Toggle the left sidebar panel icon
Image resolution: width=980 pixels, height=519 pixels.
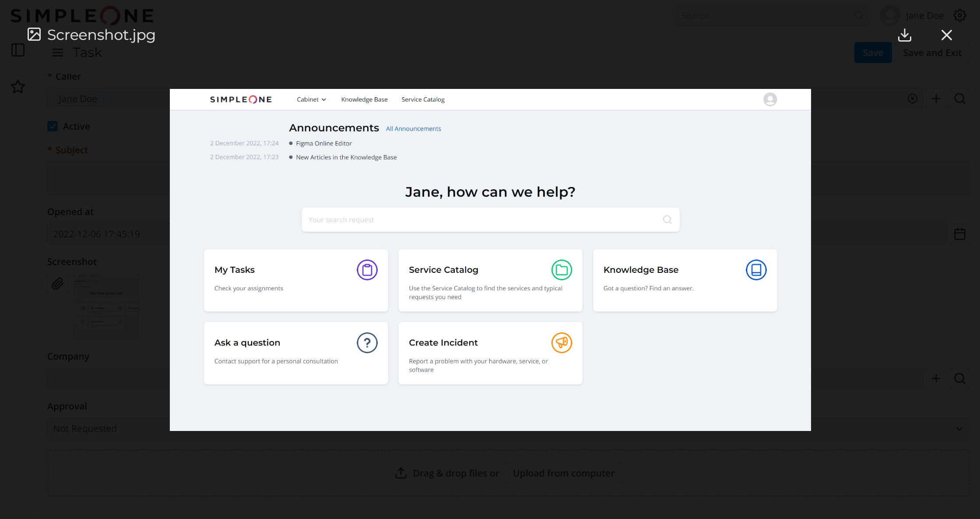(18, 50)
